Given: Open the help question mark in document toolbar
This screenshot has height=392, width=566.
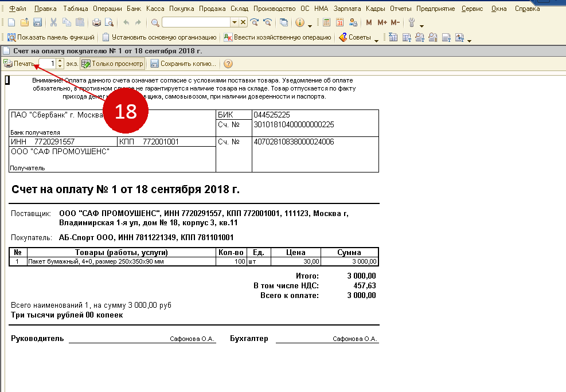Looking at the screenshot, I should click(228, 64).
